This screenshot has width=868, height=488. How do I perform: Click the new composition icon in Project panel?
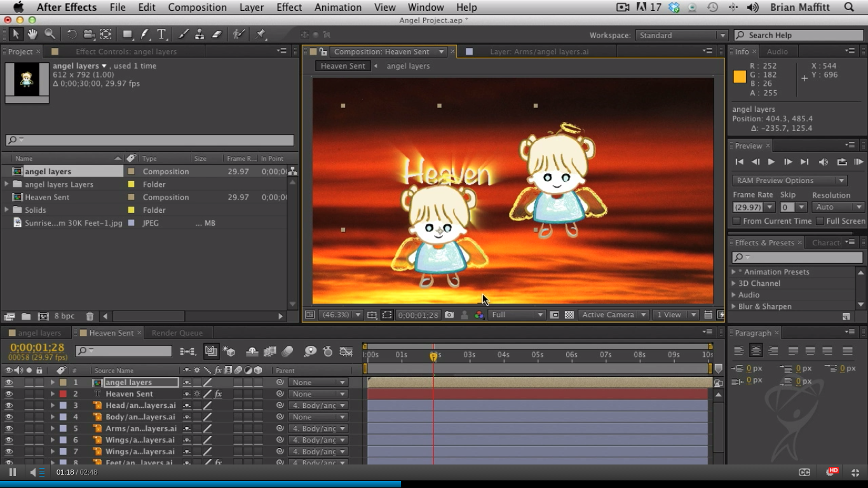click(x=43, y=316)
